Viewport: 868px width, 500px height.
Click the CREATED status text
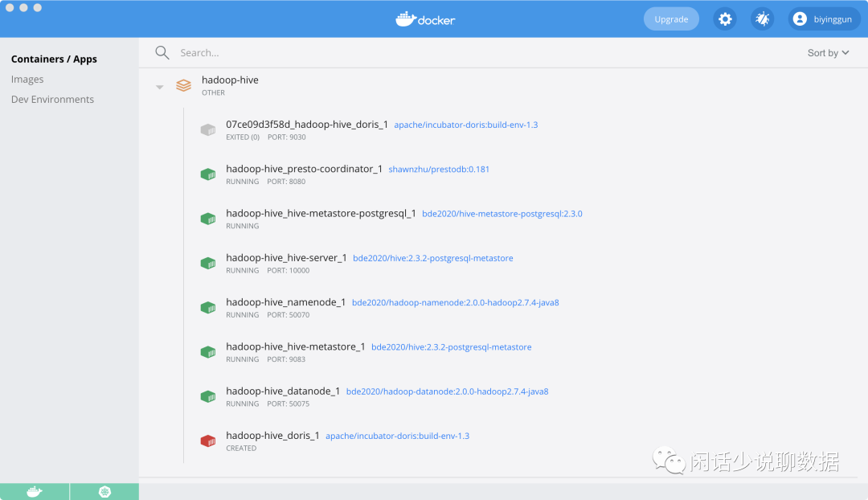pos(241,449)
